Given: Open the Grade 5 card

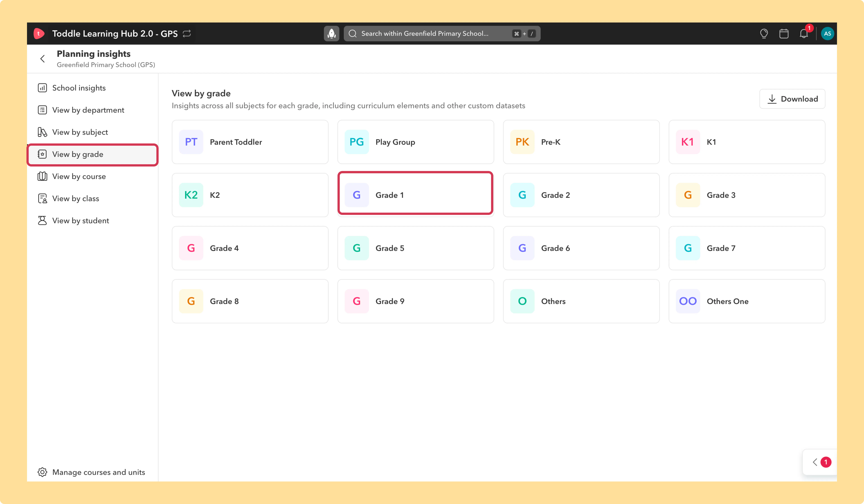Looking at the screenshot, I should pos(416,248).
